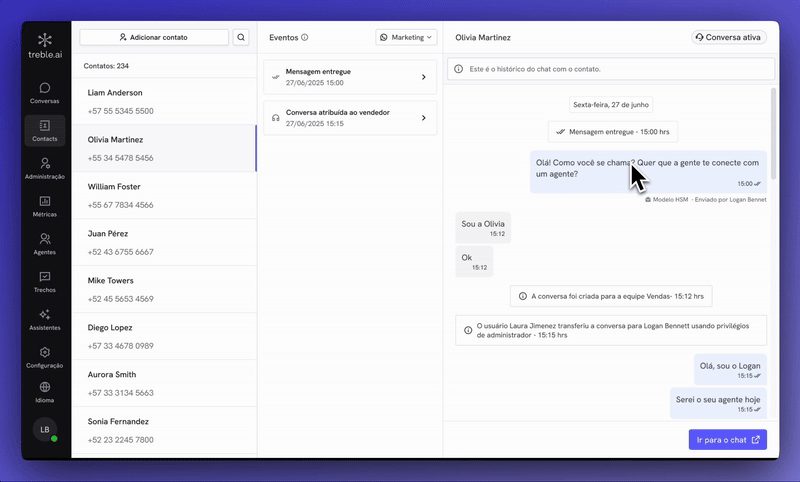Select contact Mike Towers
800x482 pixels.
click(164, 289)
